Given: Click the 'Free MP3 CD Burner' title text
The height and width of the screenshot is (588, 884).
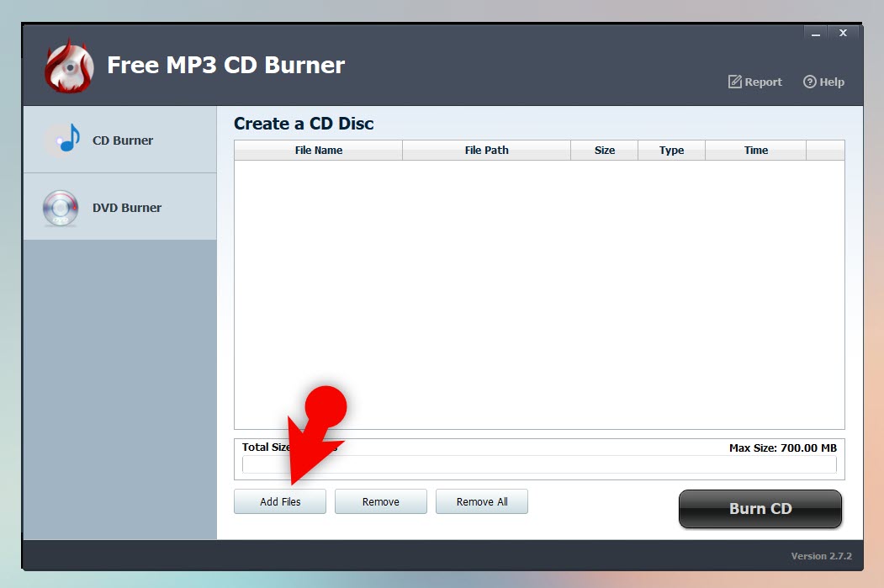Looking at the screenshot, I should [x=225, y=65].
